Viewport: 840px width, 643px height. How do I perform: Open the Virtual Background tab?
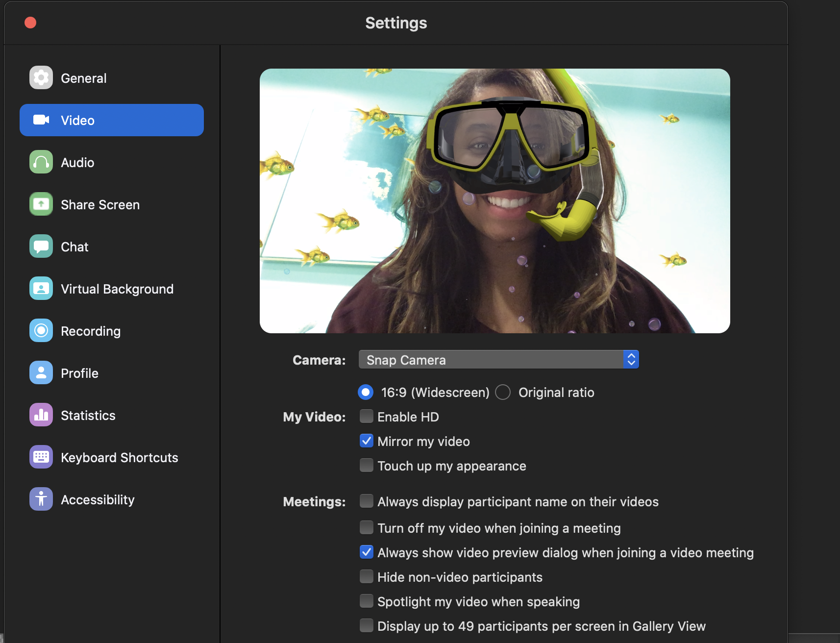point(112,289)
